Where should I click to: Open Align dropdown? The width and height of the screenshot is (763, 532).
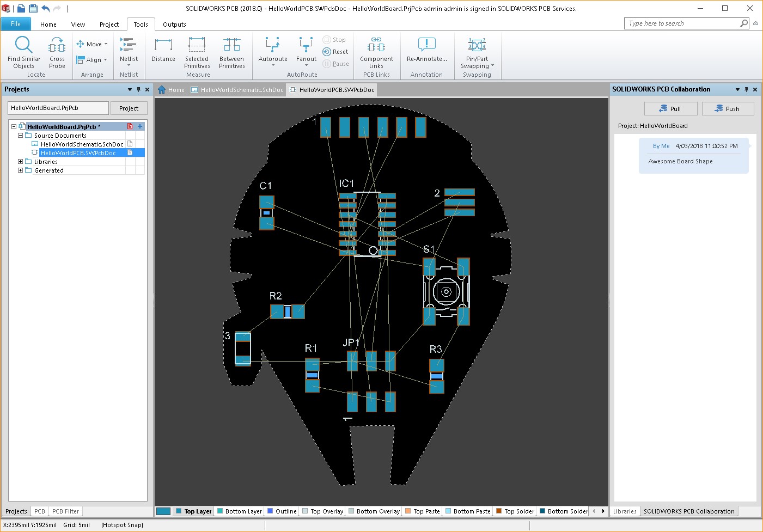[x=91, y=60]
